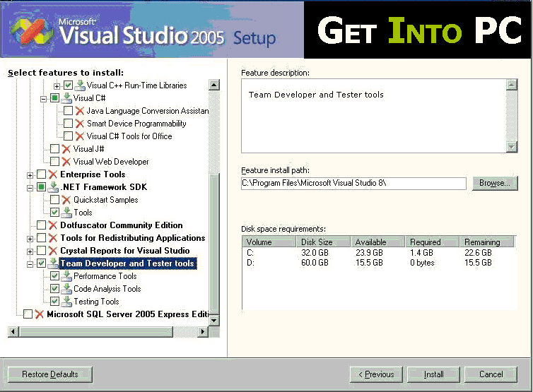Check the Enterprise Tools checkbox
533x392 pixels.
pos(41,174)
